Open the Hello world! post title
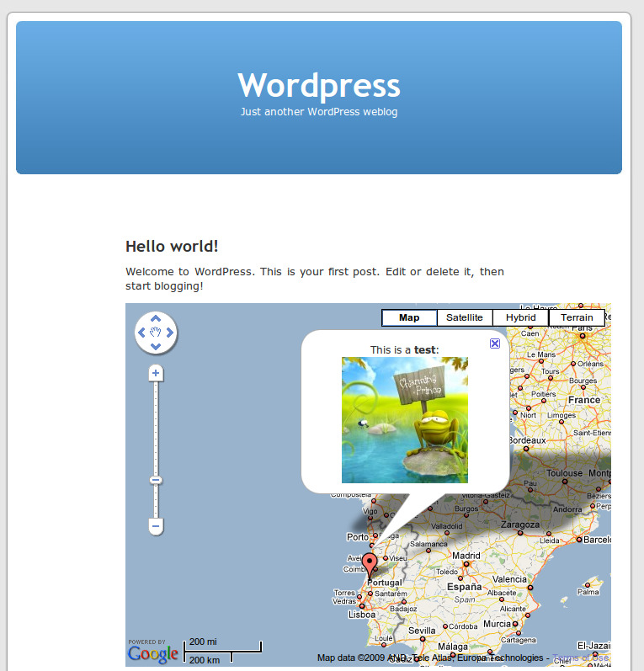The image size is (644, 671). click(172, 247)
